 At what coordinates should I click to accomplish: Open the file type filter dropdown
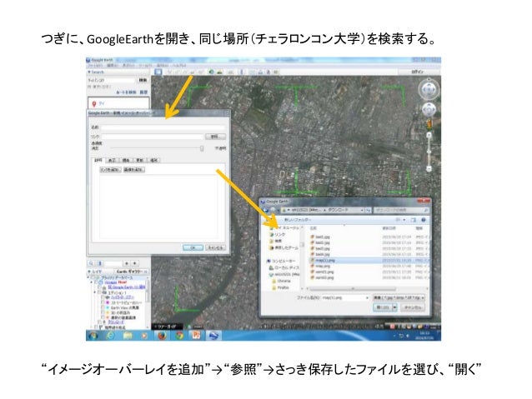pos(399,298)
